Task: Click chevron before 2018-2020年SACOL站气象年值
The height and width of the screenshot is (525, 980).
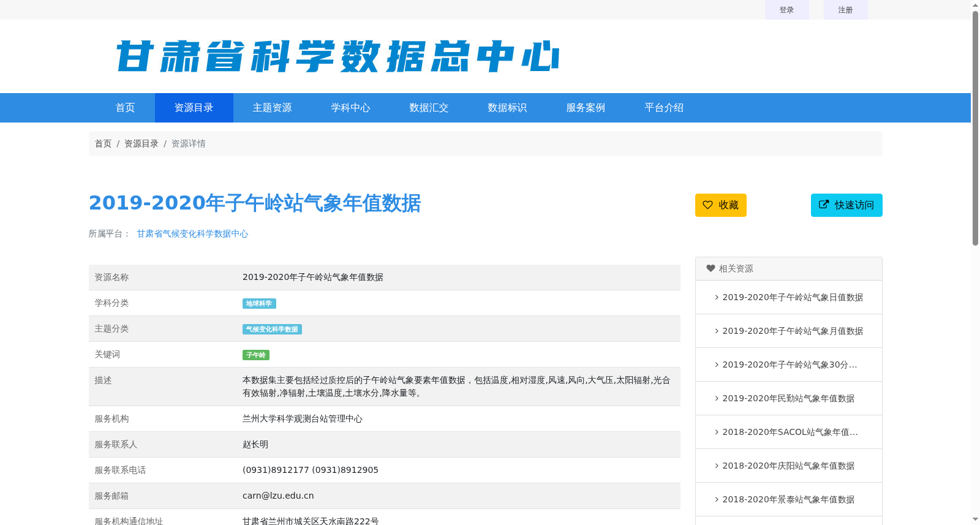Action: tap(717, 432)
